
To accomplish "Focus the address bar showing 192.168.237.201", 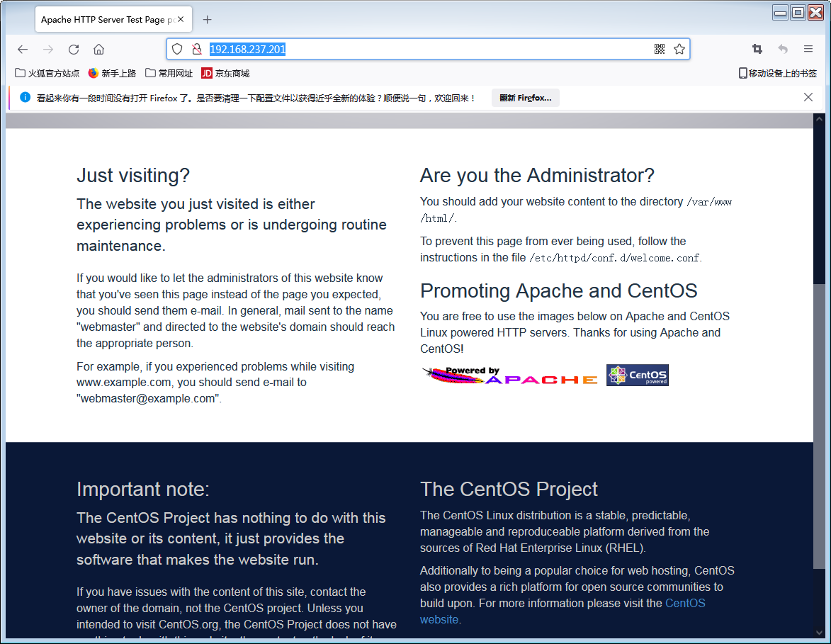I will (x=428, y=50).
